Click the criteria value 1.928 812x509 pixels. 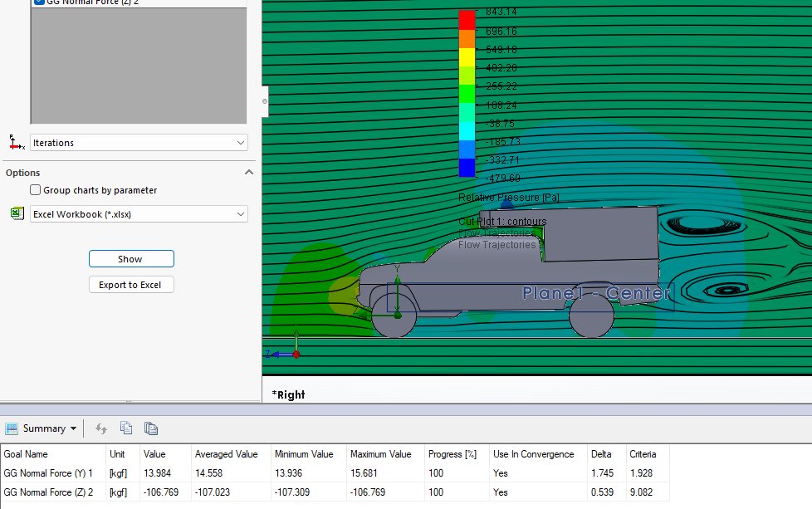point(641,473)
